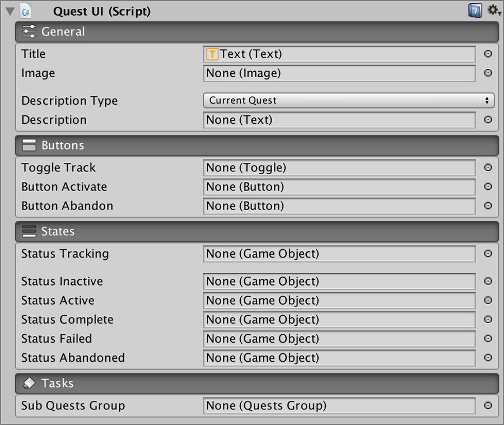Screen dimensions: 504x425
Task: Open object picker for Status Tracking
Action: [488, 254]
